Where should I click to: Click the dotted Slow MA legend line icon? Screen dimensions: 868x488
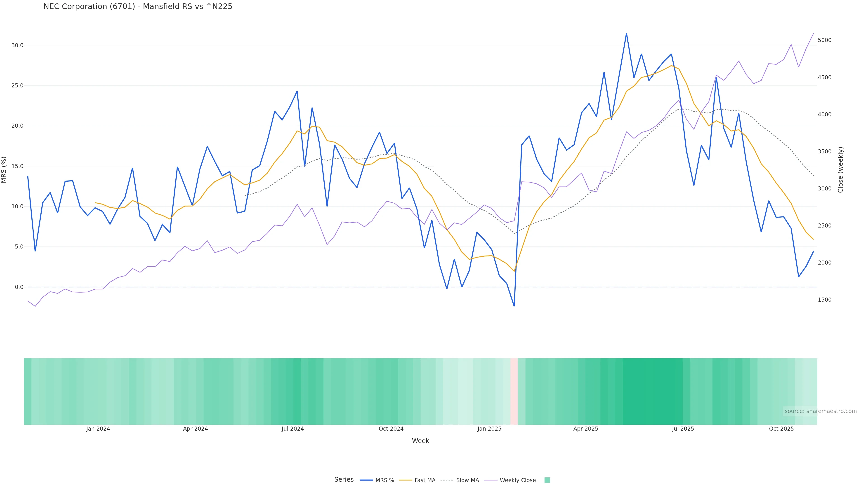[x=447, y=480]
